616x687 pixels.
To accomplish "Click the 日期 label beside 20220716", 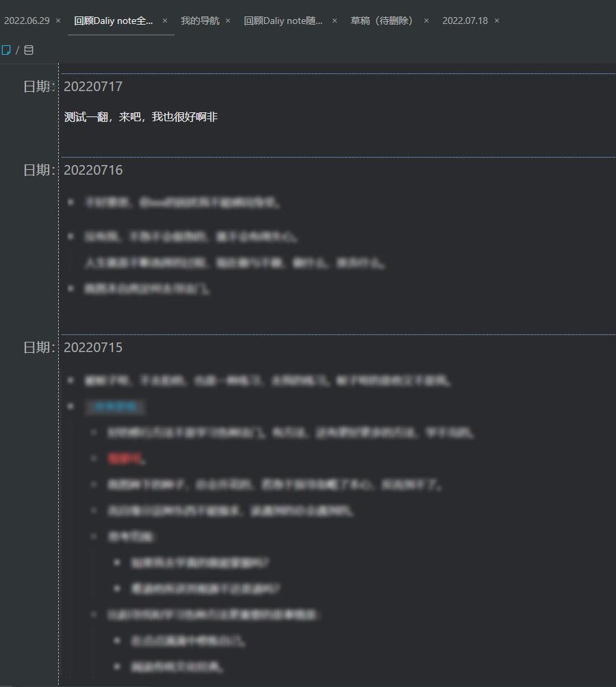I will click(40, 170).
